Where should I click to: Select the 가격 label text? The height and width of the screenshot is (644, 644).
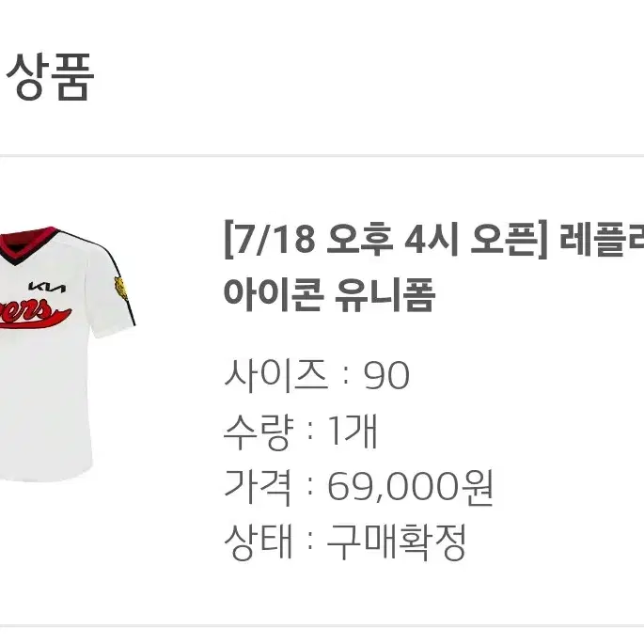pos(258,487)
